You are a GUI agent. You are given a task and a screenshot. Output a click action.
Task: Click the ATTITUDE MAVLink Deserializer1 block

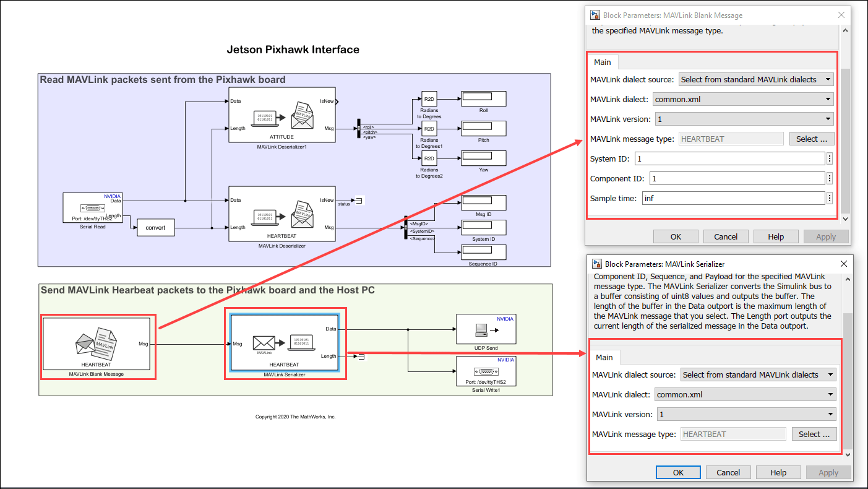[x=282, y=115]
